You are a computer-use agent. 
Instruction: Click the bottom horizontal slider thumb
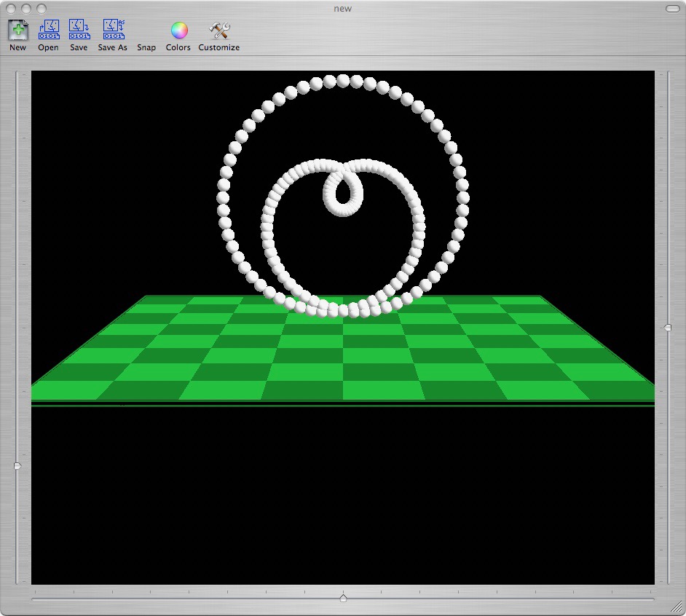coord(344,598)
